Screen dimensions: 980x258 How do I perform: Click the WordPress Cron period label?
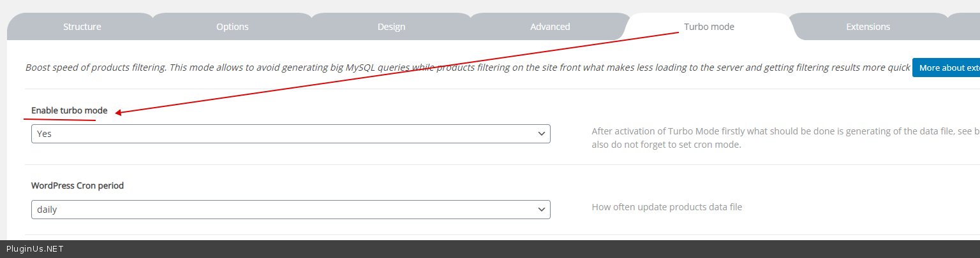pyautogui.click(x=77, y=186)
